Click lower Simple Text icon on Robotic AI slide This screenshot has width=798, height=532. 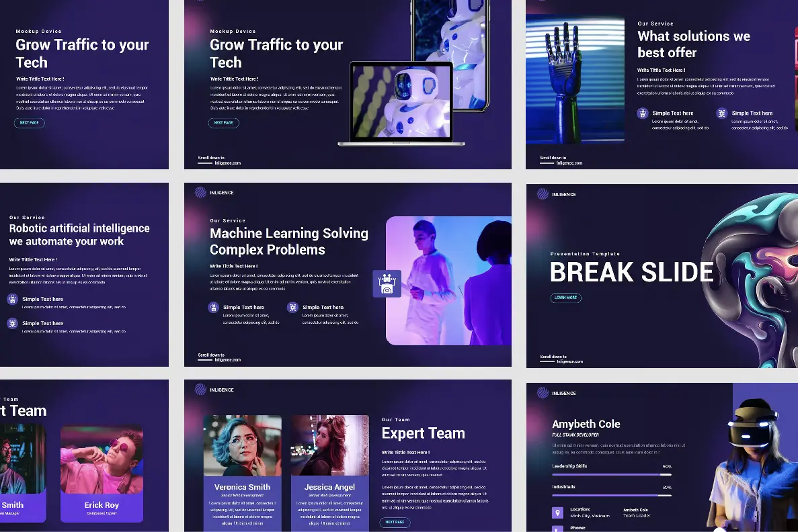point(13,324)
